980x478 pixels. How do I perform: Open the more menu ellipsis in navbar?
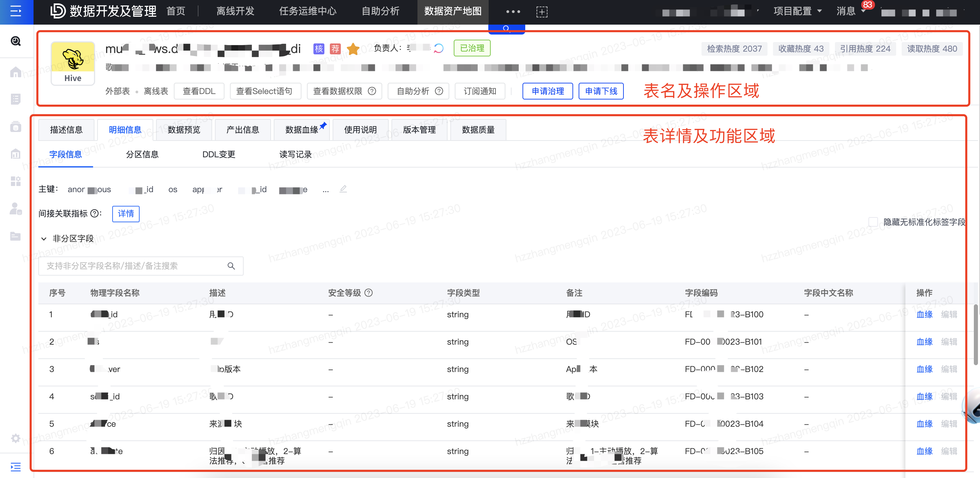(513, 11)
